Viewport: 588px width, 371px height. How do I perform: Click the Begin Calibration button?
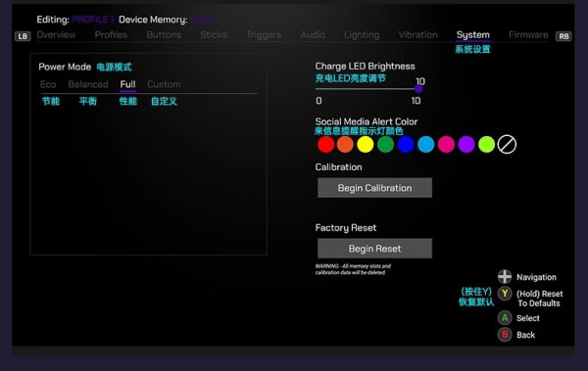point(374,188)
